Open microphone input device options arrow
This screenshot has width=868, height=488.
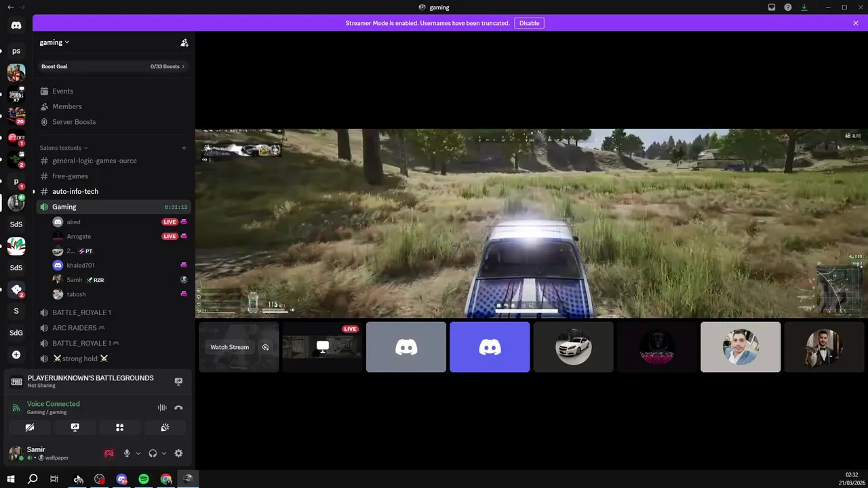click(x=138, y=453)
